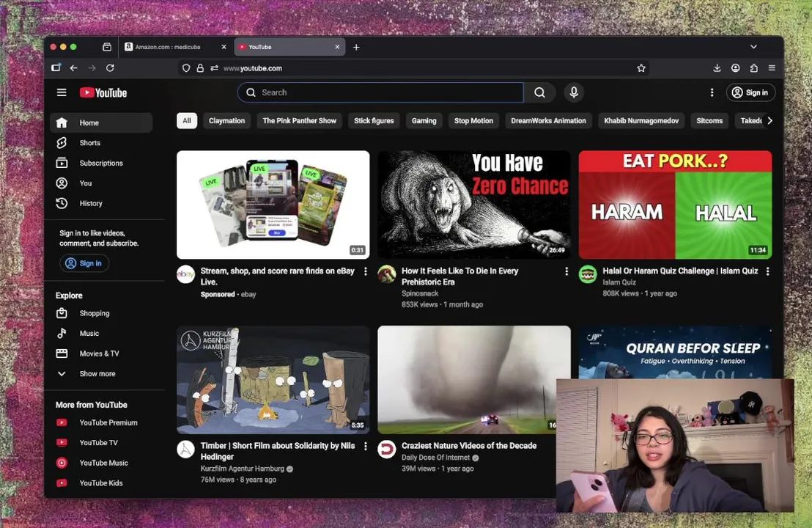Click the YouTube logo
The height and width of the screenshot is (528, 812).
[103, 92]
